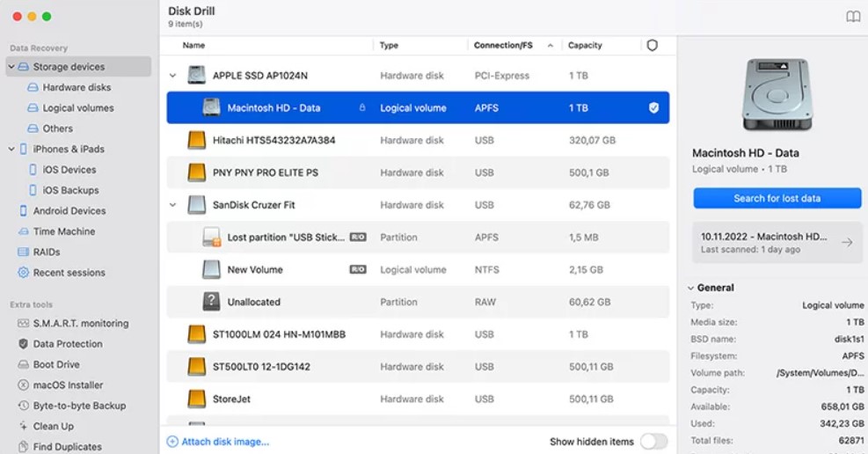This screenshot has height=454, width=868.
Task: Click the protection shield on Macintosh HD row
Action: pyautogui.click(x=653, y=108)
